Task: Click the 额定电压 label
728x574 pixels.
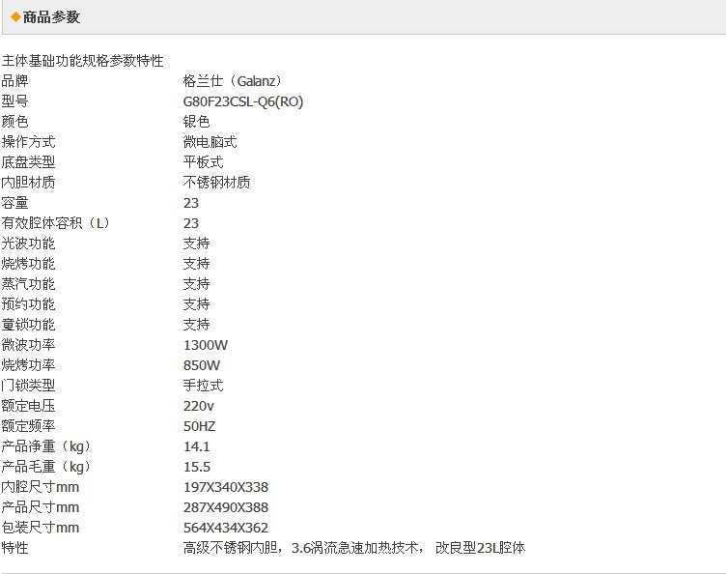Action: click(x=28, y=406)
